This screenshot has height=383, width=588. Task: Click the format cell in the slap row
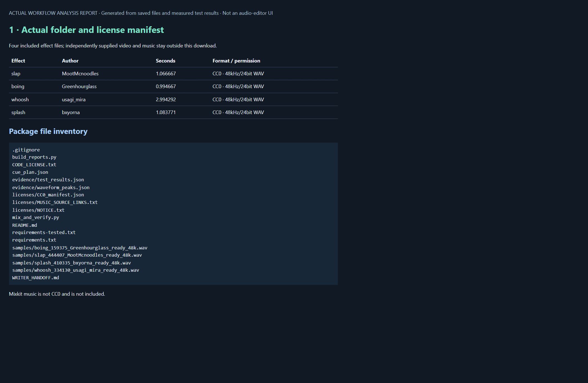(238, 74)
